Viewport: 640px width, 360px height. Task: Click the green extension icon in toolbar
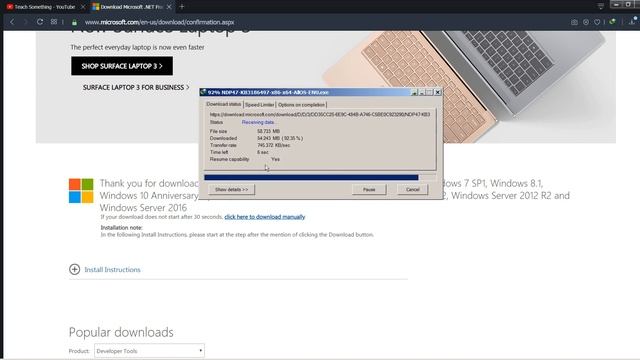pyautogui.click(x=612, y=22)
